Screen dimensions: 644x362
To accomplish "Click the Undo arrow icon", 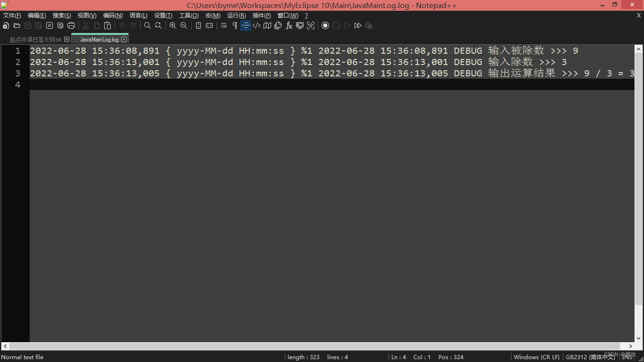I will point(122,25).
